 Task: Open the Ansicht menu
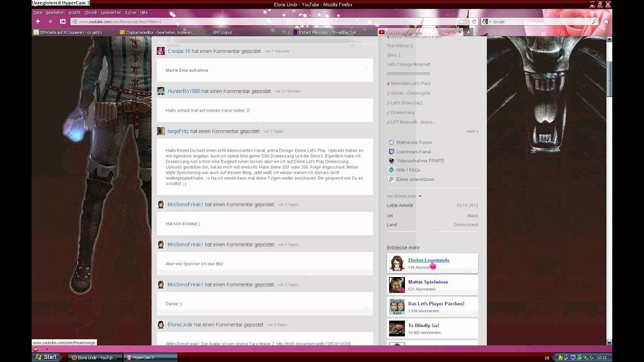point(74,12)
